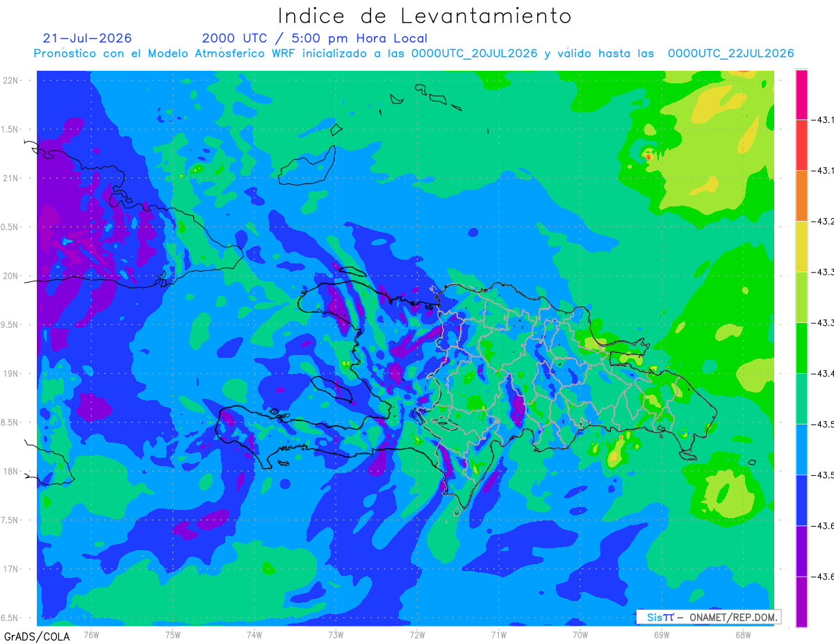Screen dimensions: 834x644
Task: Click the "70W" longitude label
Action: [x=580, y=634]
